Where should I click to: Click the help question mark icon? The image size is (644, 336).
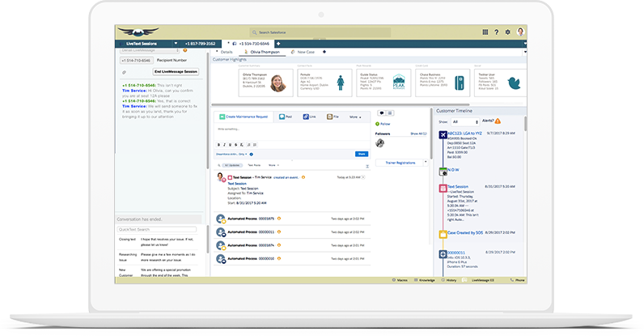pos(496,32)
